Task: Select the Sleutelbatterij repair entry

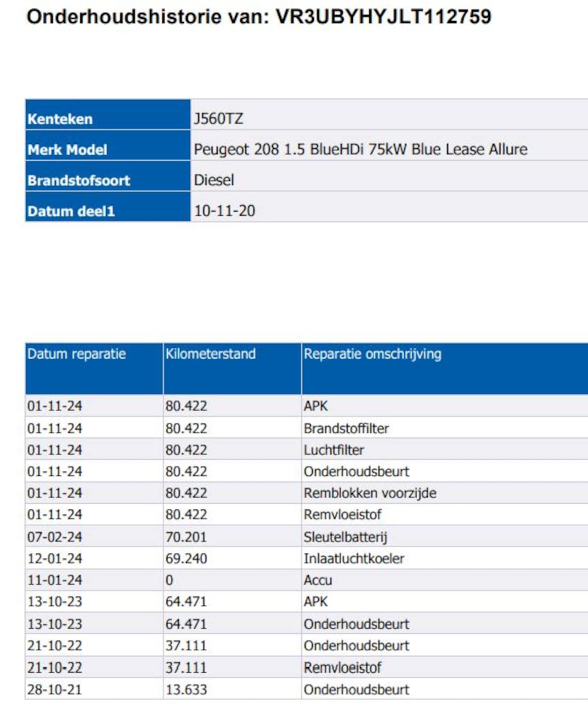Action: click(345, 537)
